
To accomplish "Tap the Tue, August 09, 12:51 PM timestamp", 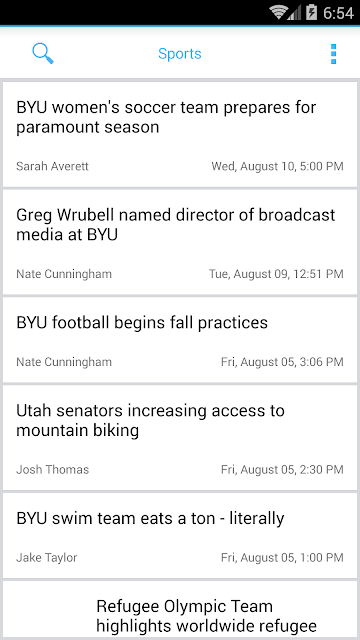I will [x=276, y=274].
